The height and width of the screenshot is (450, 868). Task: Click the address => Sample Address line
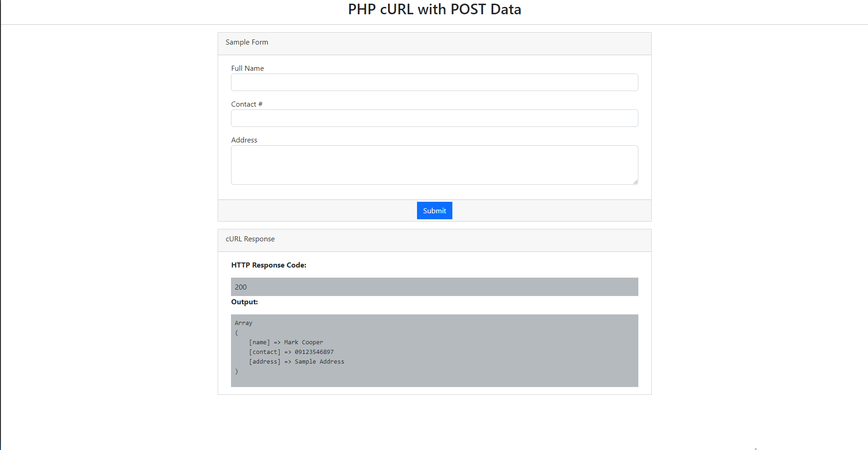click(296, 362)
